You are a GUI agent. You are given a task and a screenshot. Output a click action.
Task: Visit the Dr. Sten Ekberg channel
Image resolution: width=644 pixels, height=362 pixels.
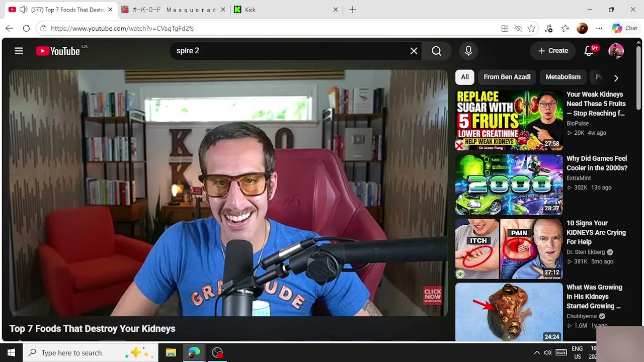coord(586,252)
